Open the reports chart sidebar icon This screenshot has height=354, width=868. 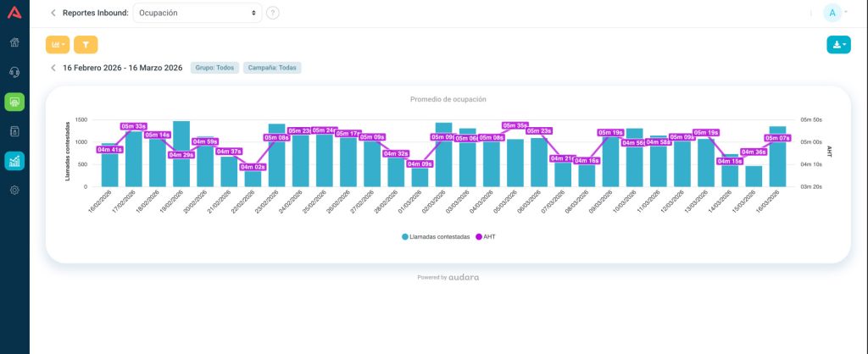tap(14, 160)
